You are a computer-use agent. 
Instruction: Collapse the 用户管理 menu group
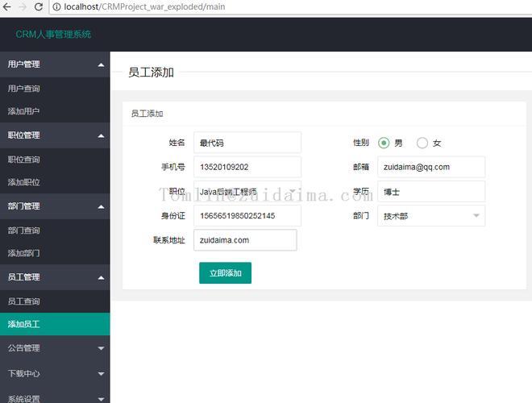[55, 64]
